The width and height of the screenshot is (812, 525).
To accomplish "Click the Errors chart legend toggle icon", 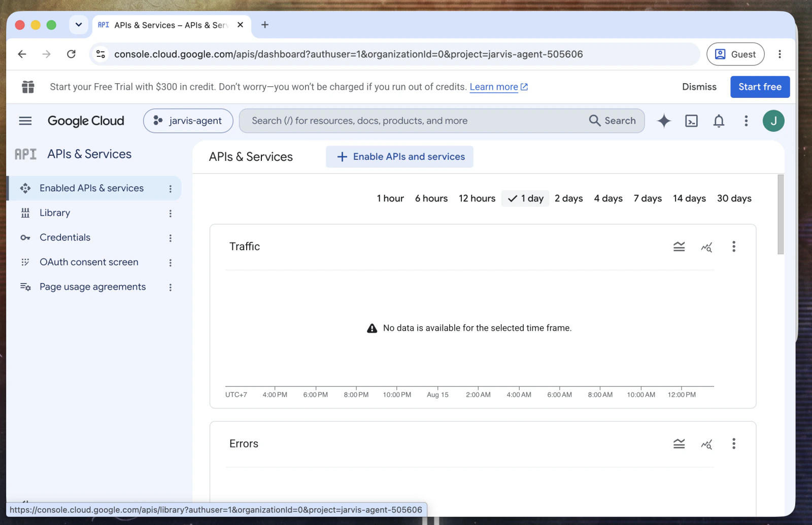I will (679, 444).
